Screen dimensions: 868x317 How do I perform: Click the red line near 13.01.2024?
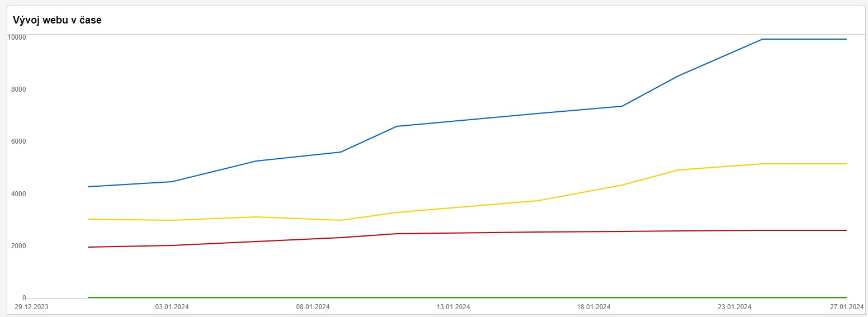pos(454,233)
